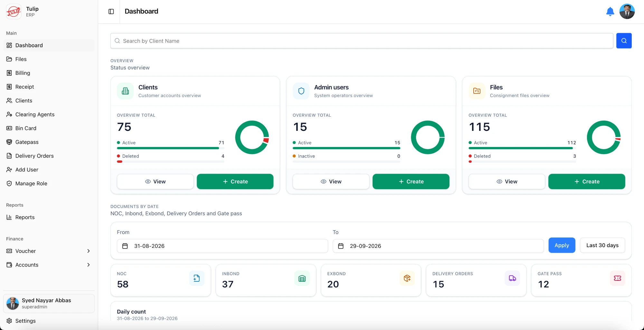The image size is (644, 330).
Task: Expand the Accounts submenu chevron
Action: 89,265
